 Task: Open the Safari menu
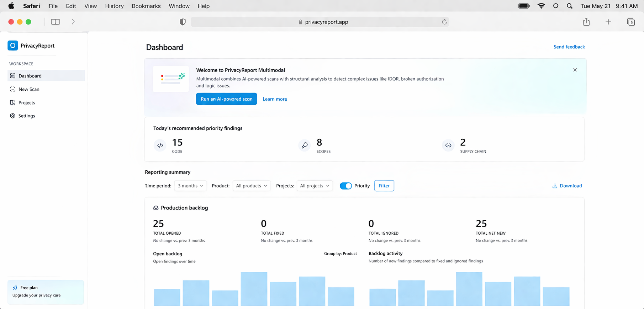[32, 6]
